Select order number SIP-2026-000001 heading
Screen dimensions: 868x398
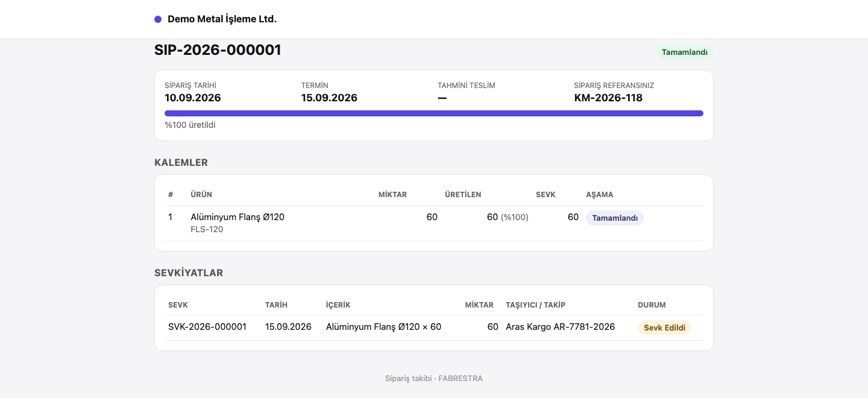click(x=218, y=50)
